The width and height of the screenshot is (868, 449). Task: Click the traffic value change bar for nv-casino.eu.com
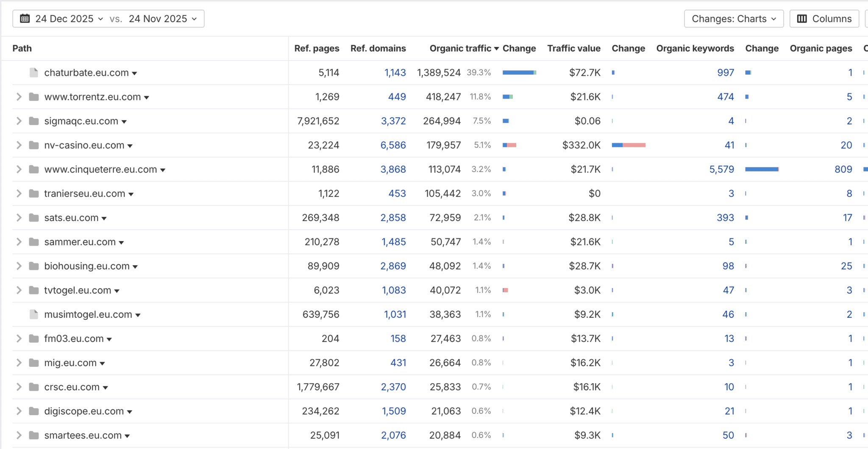[629, 145]
